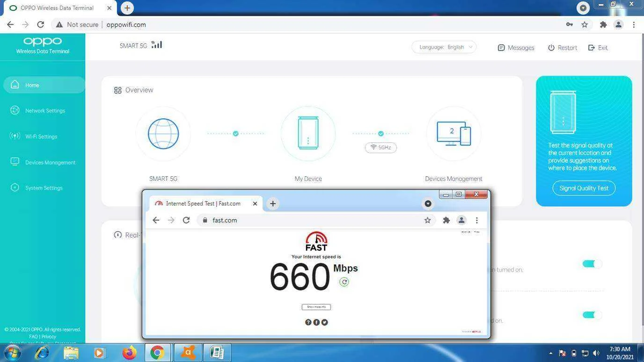Open the Chrome menu in the oppowifi.com window
Screen dimensions: 644x362
point(634,25)
